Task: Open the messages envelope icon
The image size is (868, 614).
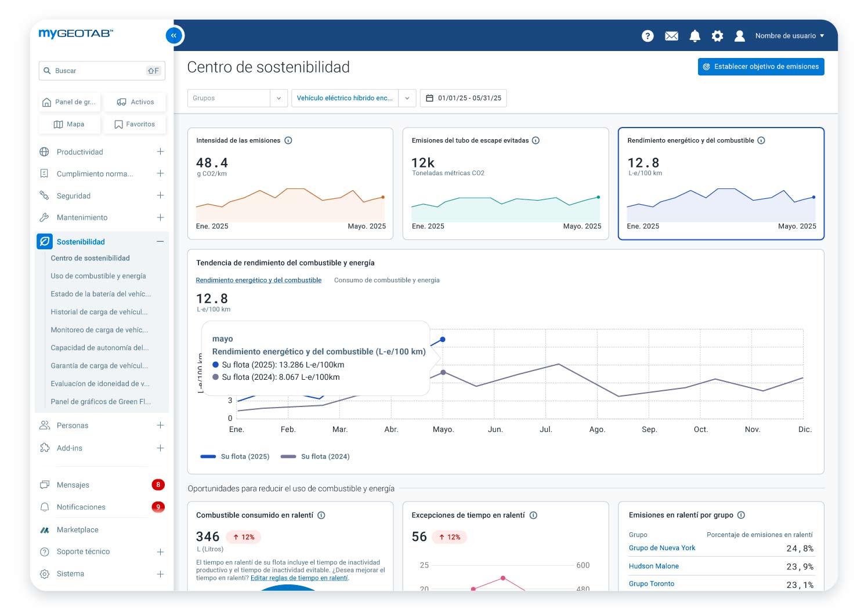Action: pos(671,35)
